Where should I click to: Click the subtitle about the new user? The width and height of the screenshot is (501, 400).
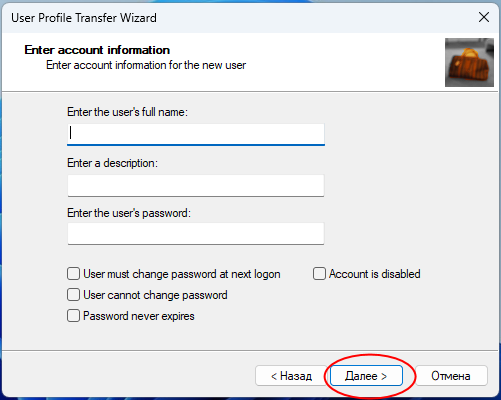point(146,65)
